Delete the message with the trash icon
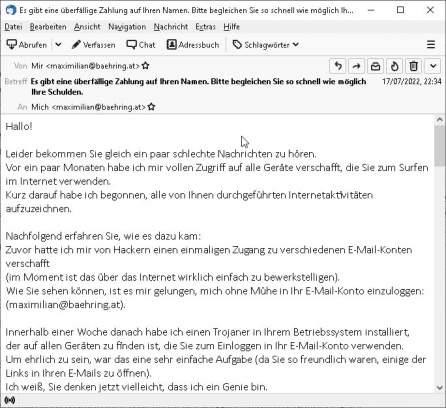 (413, 66)
